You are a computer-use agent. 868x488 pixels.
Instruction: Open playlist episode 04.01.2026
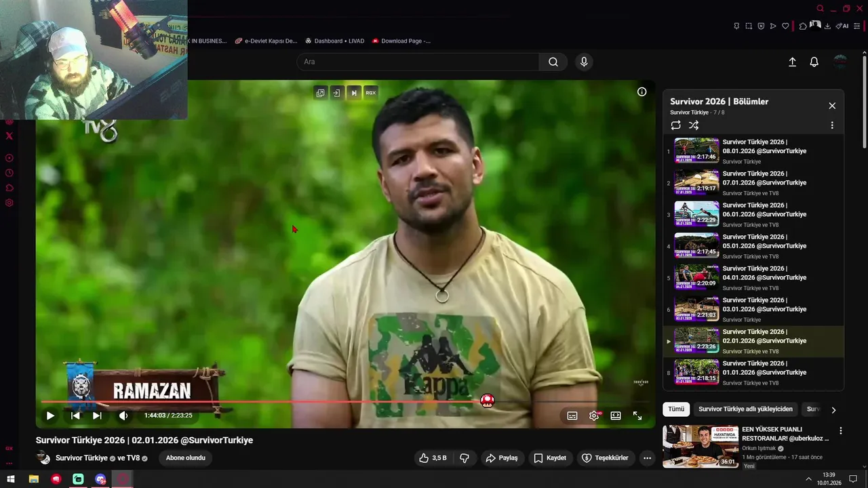click(x=753, y=278)
